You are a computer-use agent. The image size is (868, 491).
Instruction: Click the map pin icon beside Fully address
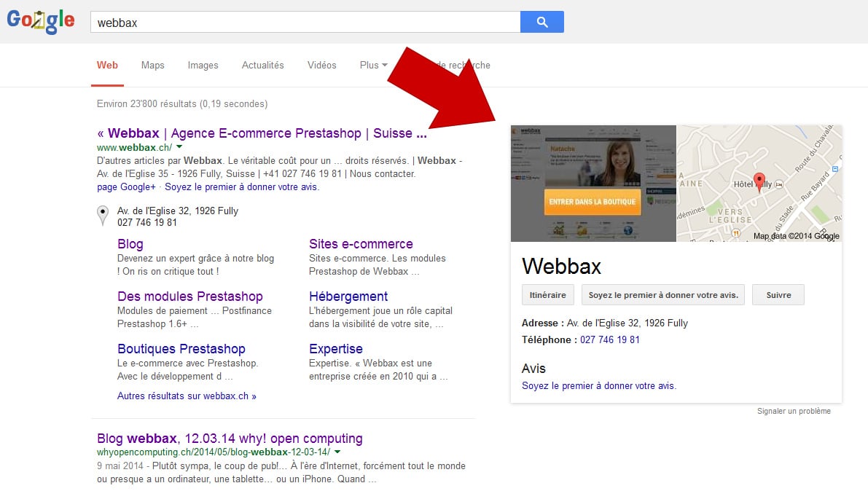click(103, 216)
